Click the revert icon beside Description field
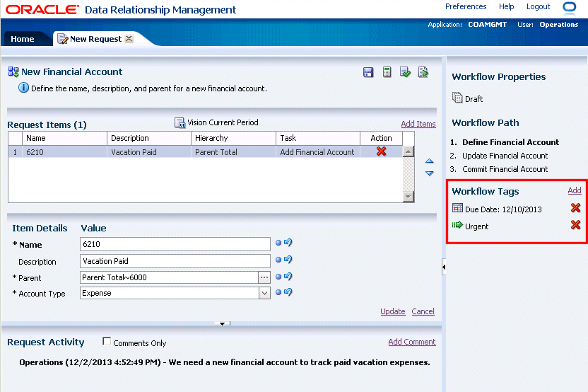This screenshot has width=588, height=392. click(x=288, y=259)
